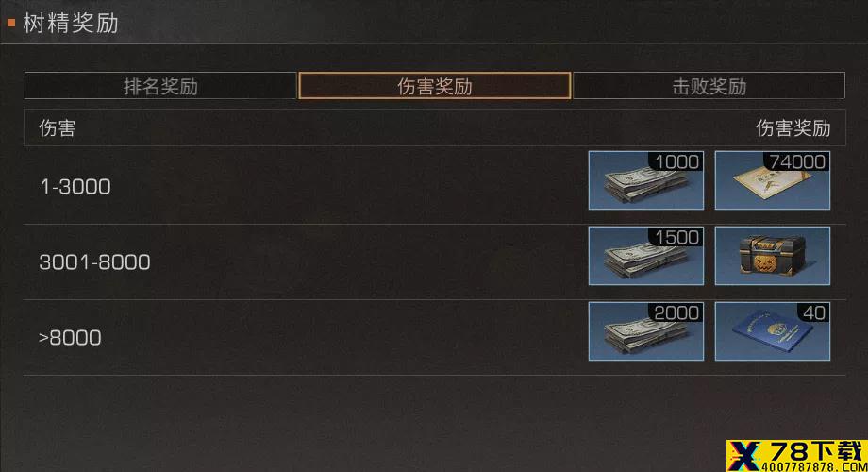This screenshot has height=472, width=868.
Task: Select the cash stack reward labeled 1000
Action: [646, 180]
